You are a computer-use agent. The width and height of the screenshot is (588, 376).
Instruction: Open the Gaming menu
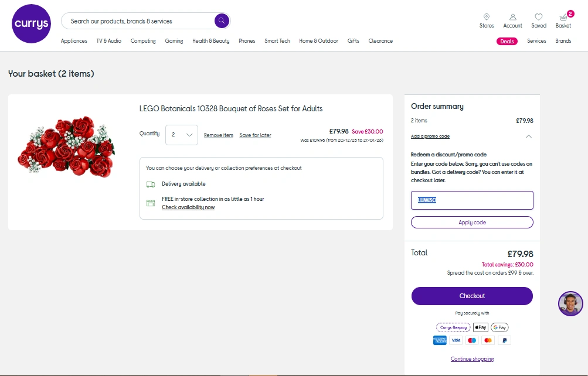point(174,41)
